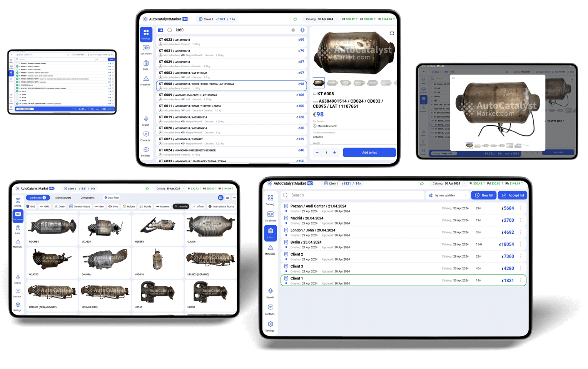
Task: Select the Hyundai brand filter chip
Action: (x=181, y=206)
